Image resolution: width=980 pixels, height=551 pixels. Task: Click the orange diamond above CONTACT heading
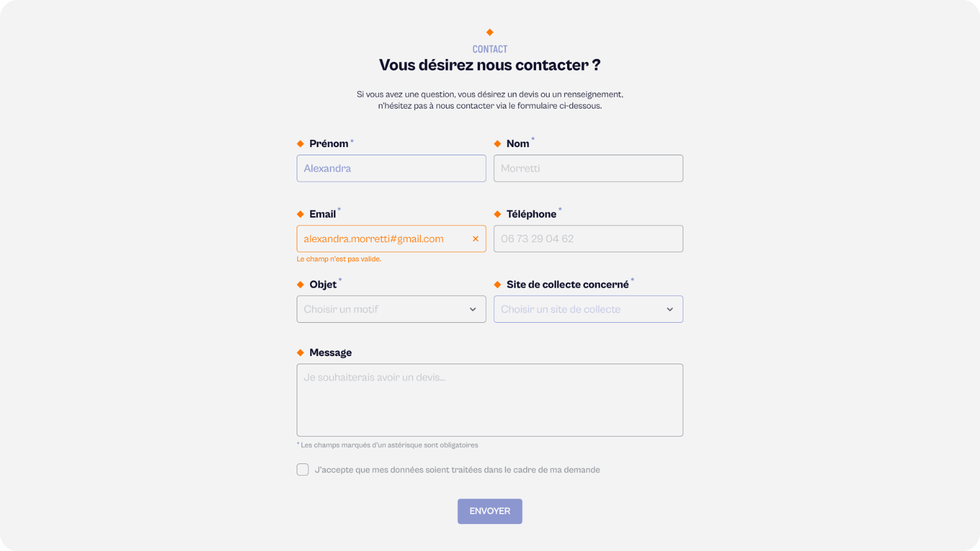[490, 32]
